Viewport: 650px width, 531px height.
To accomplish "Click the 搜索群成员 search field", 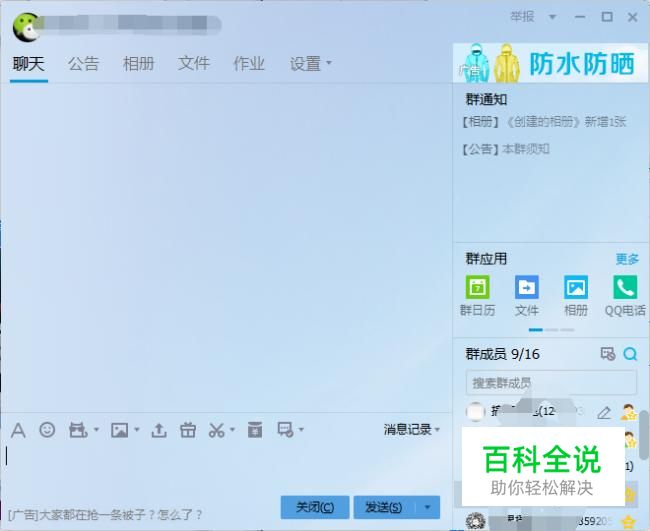I will point(551,382).
